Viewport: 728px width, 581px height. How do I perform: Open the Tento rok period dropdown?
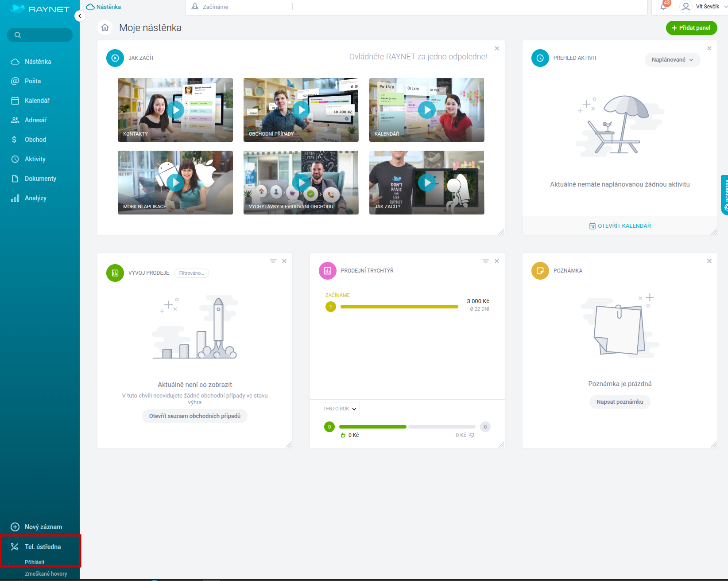pyautogui.click(x=340, y=409)
